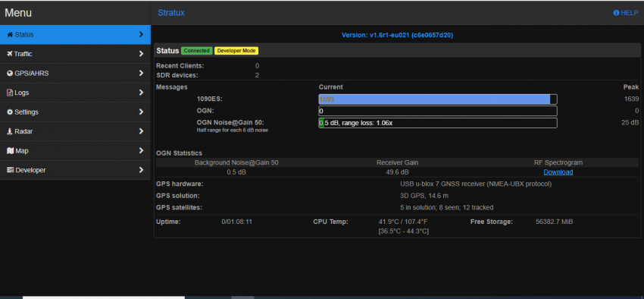Click the map icon beside Map
This screenshot has width=644, height=299.
11,151
